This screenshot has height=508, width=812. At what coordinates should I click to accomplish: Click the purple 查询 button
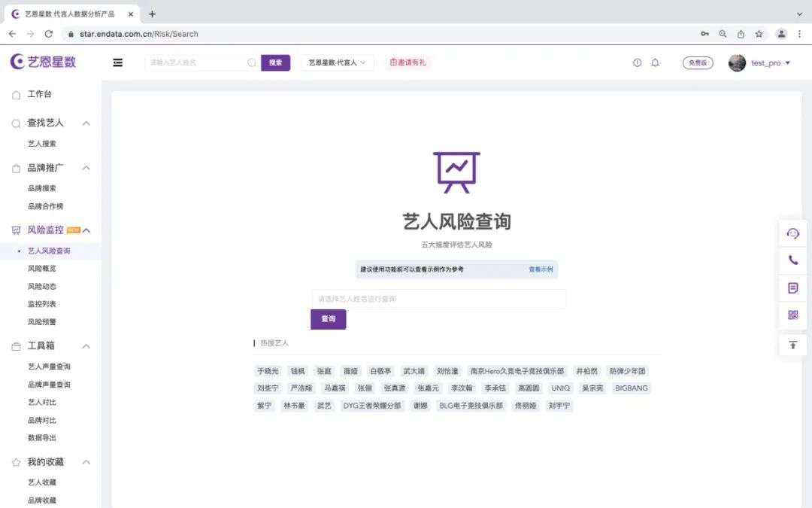pos(329,319)
